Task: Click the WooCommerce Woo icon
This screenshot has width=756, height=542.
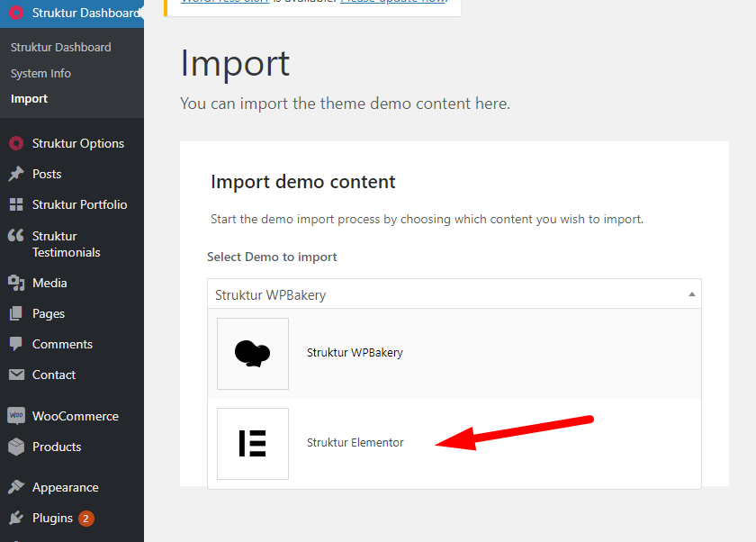Action: pos(16,416)
